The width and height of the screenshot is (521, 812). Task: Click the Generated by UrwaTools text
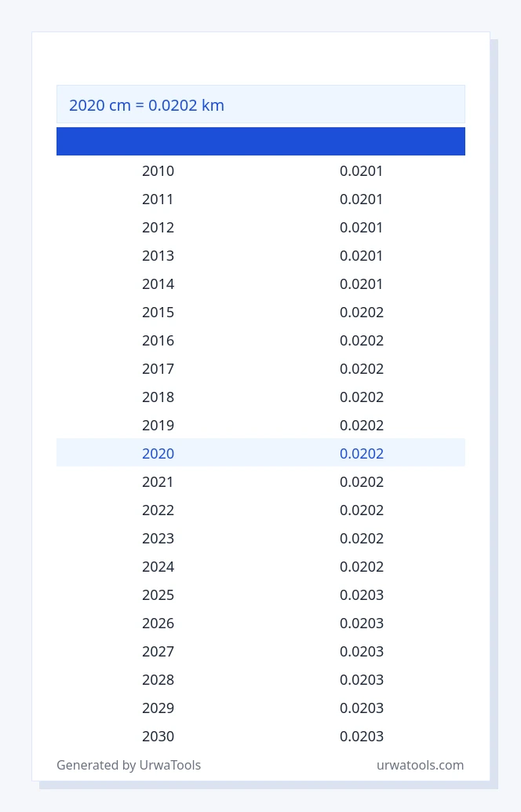129,765
